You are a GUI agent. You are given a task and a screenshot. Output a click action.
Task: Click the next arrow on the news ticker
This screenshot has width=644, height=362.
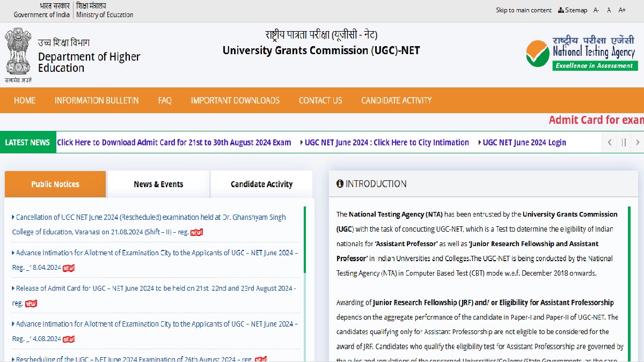[638, 142]
